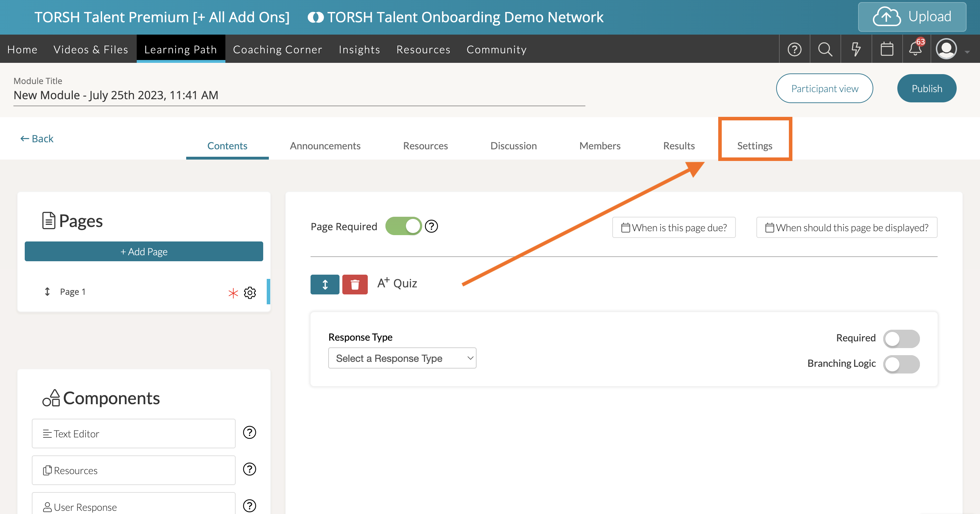Enable the Branching Logic toggle
The height and width of the screenshot is (514, 980).
(901, 364)
